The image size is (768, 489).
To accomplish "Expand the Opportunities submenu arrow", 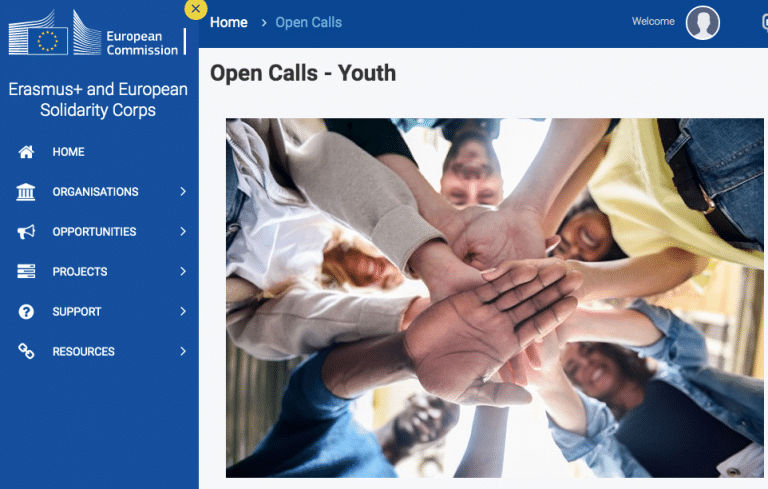I will pos(183,231).
